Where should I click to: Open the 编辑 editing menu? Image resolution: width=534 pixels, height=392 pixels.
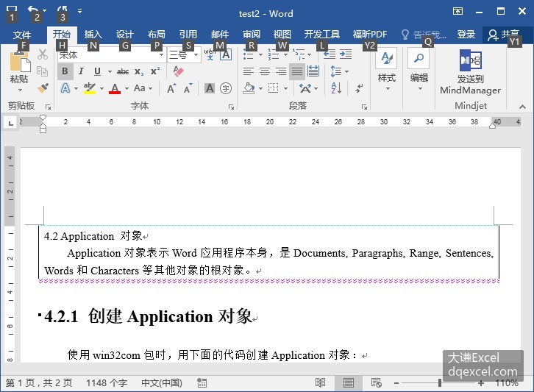tap(419, 71)
